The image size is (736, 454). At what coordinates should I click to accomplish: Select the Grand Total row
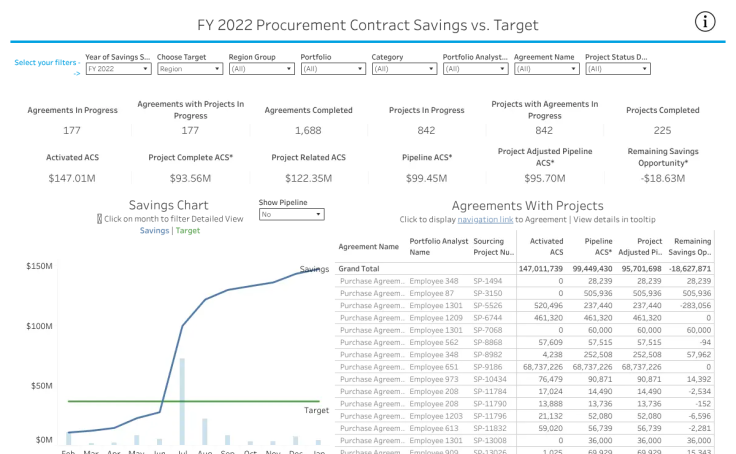tap(525, 269)
